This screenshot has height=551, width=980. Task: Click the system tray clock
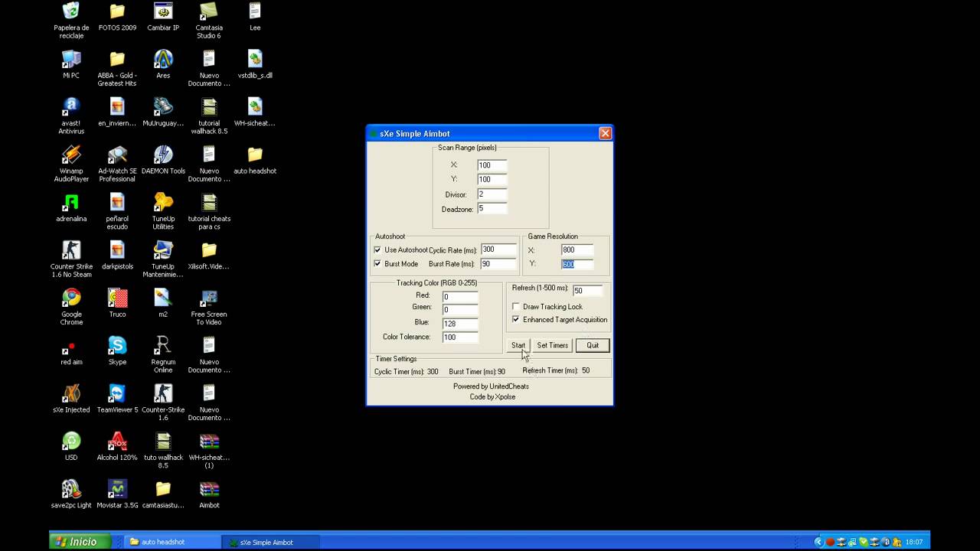coord(914,542)
